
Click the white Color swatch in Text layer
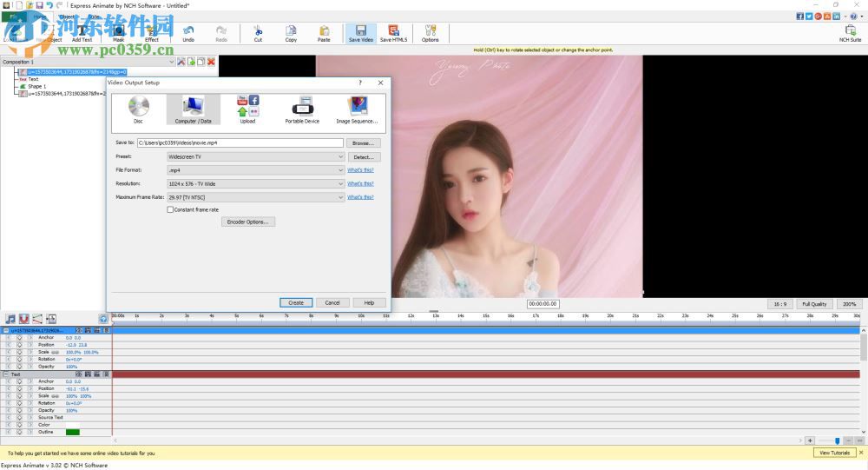click(x=73, y=425)
